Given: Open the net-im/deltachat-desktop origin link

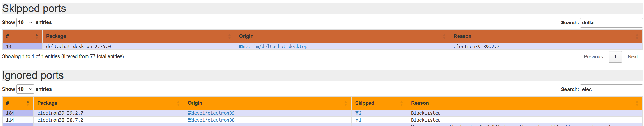Looking at the screenshot, I should (275, 47).
